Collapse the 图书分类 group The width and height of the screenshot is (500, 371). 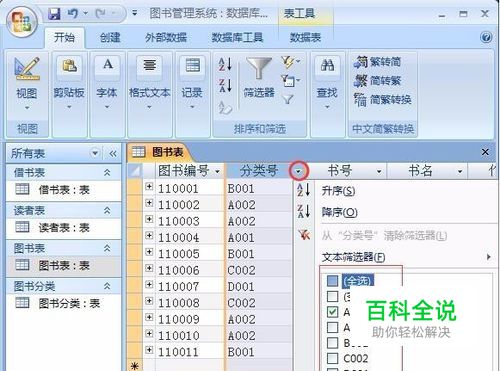107,286
